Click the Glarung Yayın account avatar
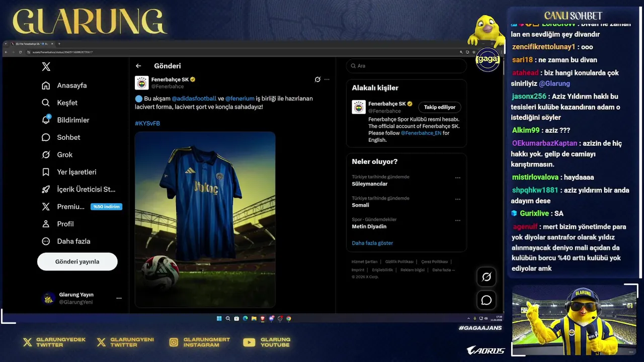Viewport: 644px width, 362px height. (48, 298)
